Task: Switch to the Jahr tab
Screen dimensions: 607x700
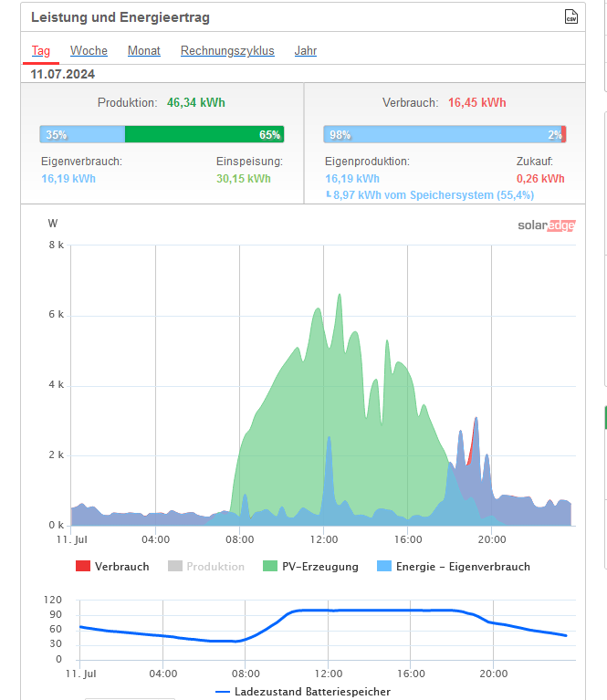Action: click(306, 51)
